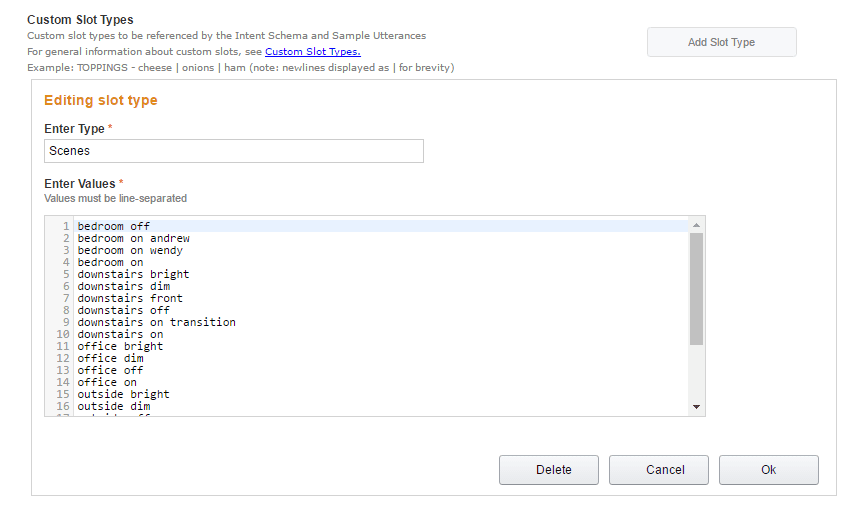Click the 'bedroom on andrew' line

pyautogui.click(x=133, y=238)
